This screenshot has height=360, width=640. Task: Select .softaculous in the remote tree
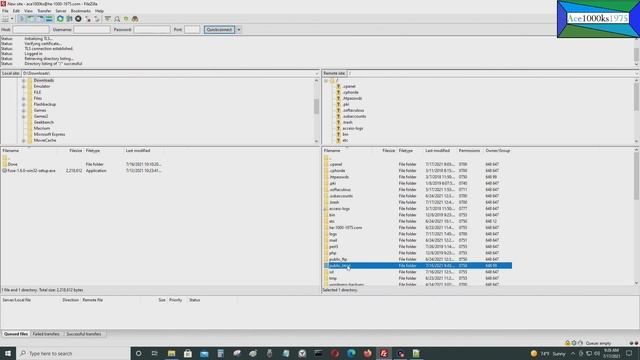point(353,110)
